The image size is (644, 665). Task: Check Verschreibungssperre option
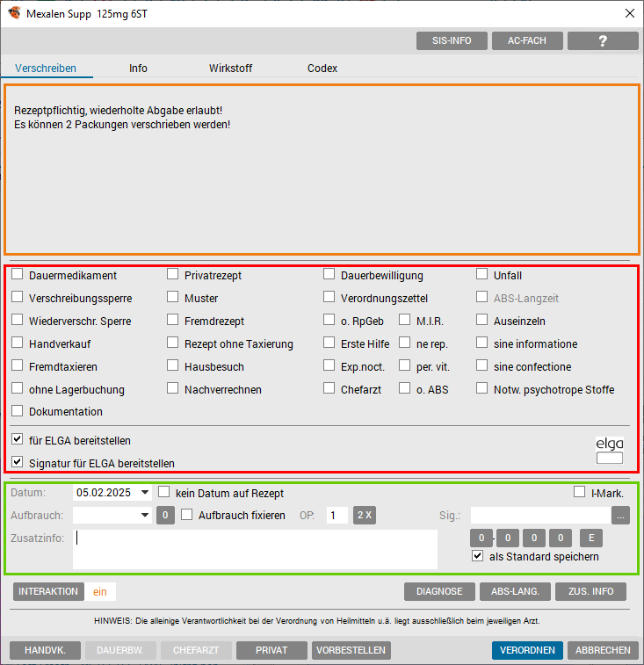coord(18,297)
